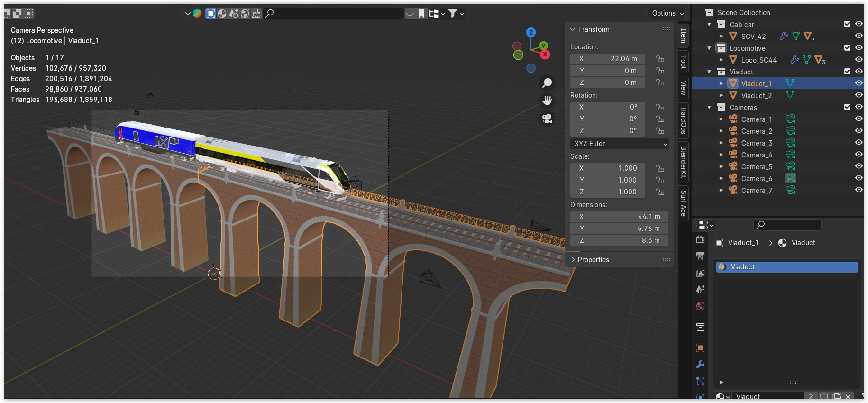Open the Scene properties tab icon

pyautogui.click(x=700, y=289)
